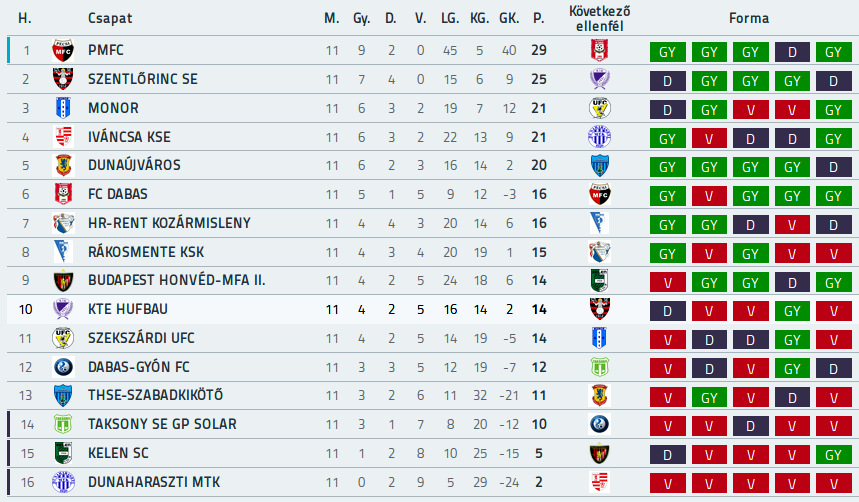Viewport: 859px width, 502px height.
Task: Sort the table by the P. points column
Action: click(x=539, y=18)
